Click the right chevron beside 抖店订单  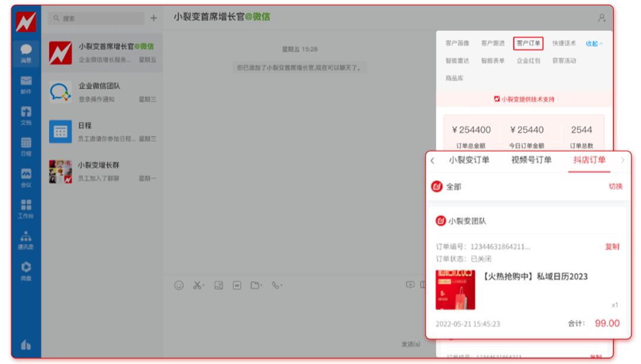click(x=623, y=160)
